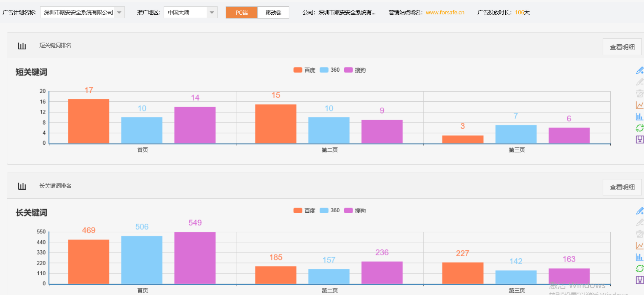Open the line chart view icon for 短关键词
This screenshot has width=644, height=295.
(640, 105)
